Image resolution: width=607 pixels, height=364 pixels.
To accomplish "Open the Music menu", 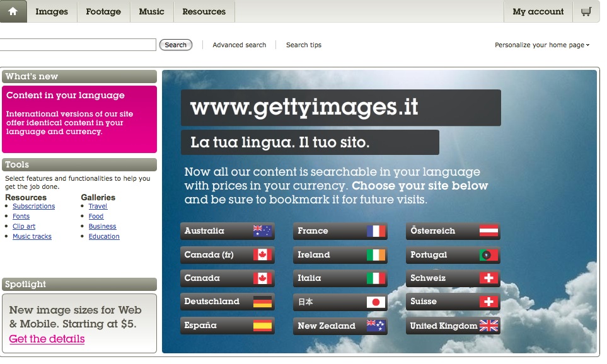I will pyautogui.click(x=151, y=11).
